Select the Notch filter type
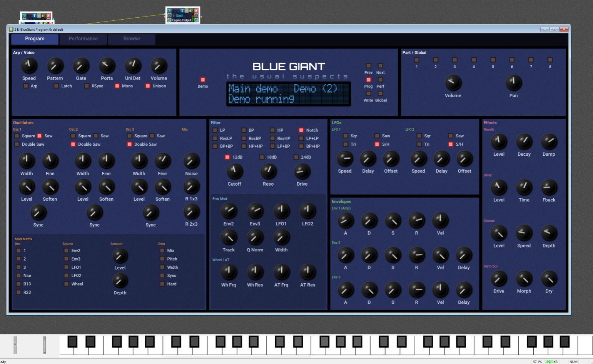The width and height of the screenshot is (593, 364). point(301,130)
